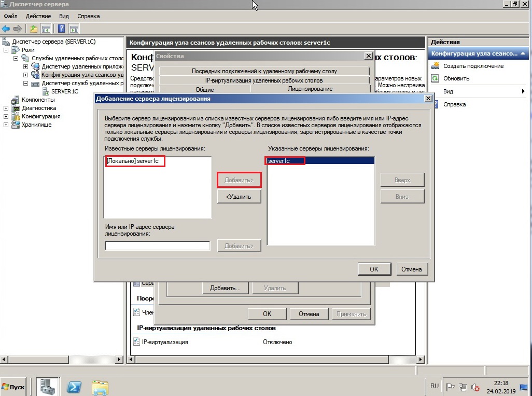The image size is (532, 396).
Task: Expand the Хранилище tree node
Action: tap(6, 125)
